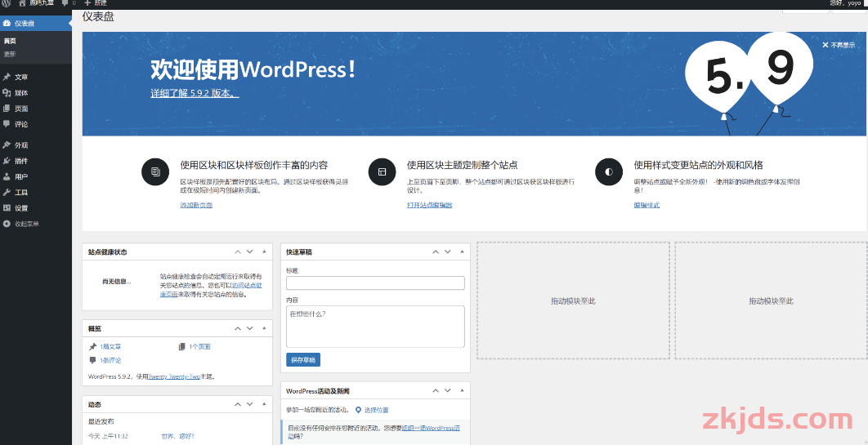Move 站点健康状态 widget down
The image size is (868, 445).
tap(249, 251)
